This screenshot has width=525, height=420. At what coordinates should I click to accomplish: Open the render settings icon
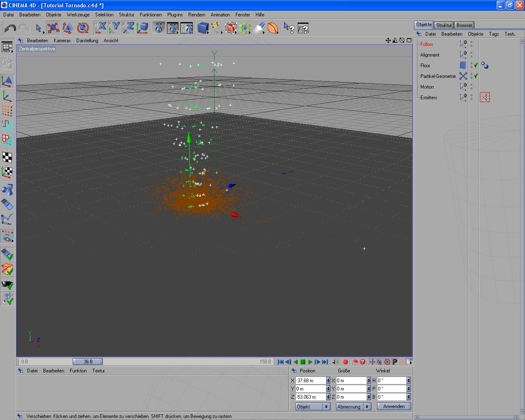pyautogui.click(x=187, y=28)
